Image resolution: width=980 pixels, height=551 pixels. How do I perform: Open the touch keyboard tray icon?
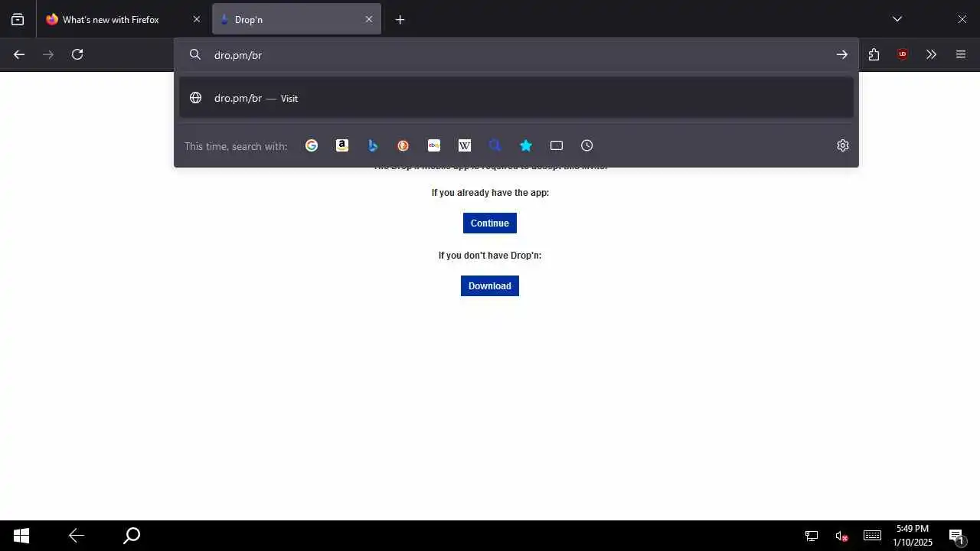point(872,536)
